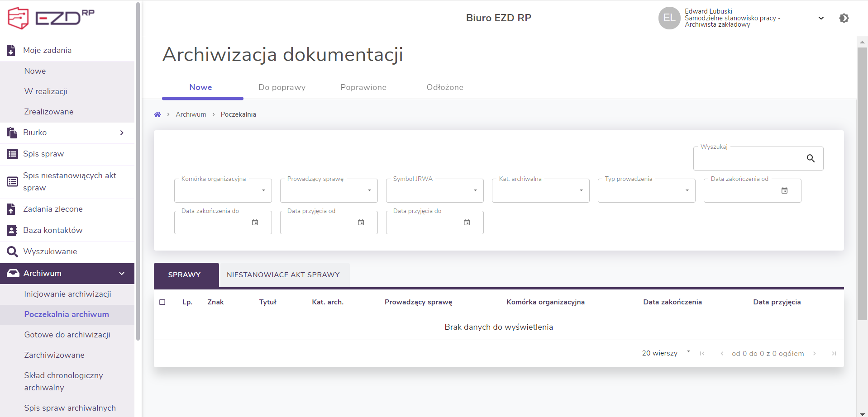Click the search magnifier icon in Wyszukaj field
868x417 pixels.
coord(811,158)
